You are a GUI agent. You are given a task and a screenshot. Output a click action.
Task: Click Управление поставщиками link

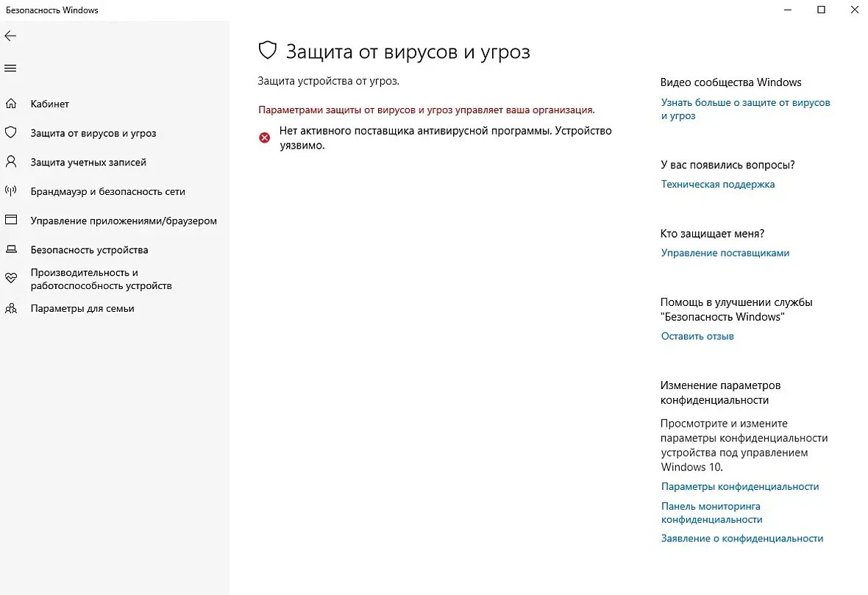click(725, 252)
